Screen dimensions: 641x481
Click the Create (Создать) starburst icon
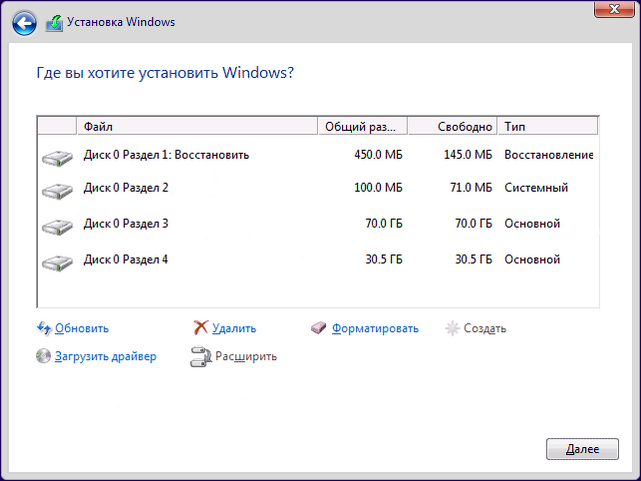point(452,328)
